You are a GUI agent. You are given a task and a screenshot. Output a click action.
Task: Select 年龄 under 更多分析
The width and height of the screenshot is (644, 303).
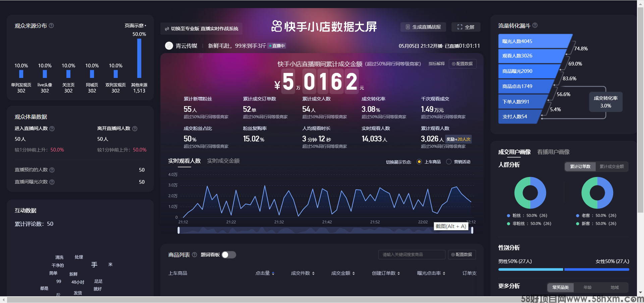[588, 288]
